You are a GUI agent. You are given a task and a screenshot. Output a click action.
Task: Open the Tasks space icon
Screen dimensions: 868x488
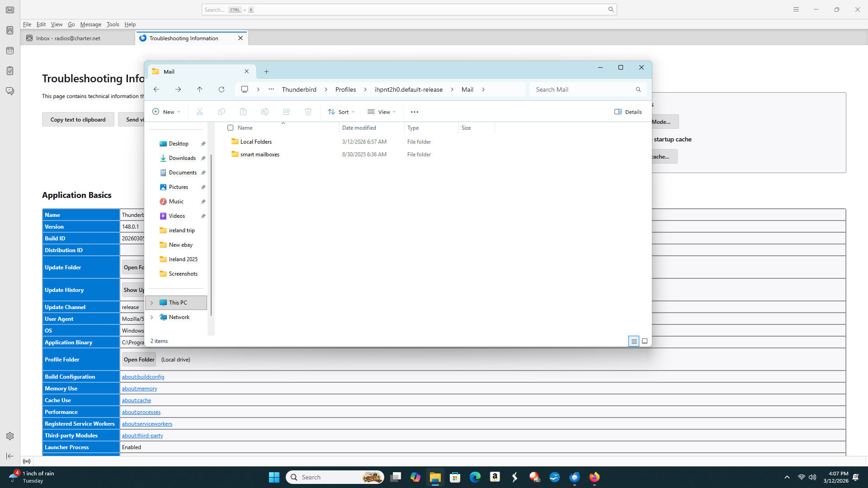pyautogui.click(x=10, y=71)
